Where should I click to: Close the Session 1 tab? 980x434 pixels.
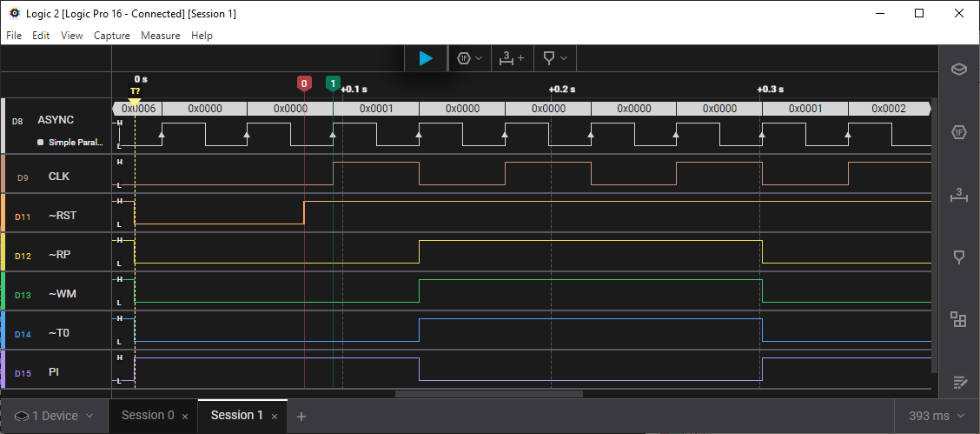pyautogui.click(x=274, y=417)
